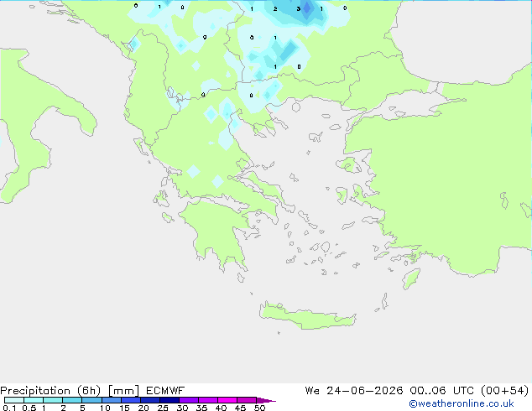Click the "We 24-06-2026" date text
Viewport: 532px width, 411px height.
pos(354,391)
